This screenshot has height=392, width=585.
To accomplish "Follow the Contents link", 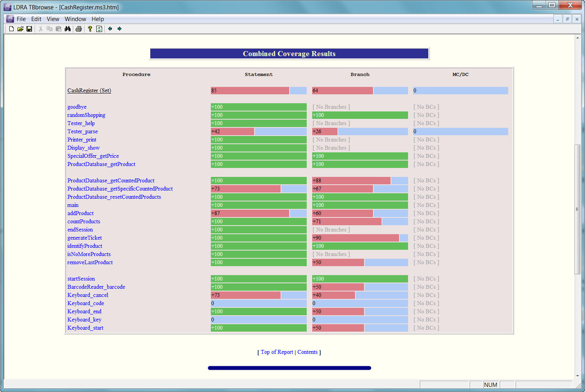I will coord(308,352).
